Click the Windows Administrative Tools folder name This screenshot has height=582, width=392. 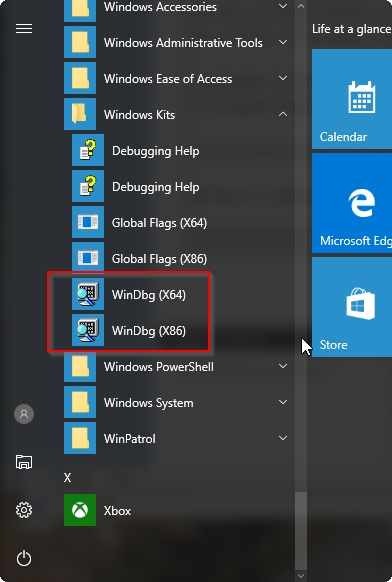(183, 43)
